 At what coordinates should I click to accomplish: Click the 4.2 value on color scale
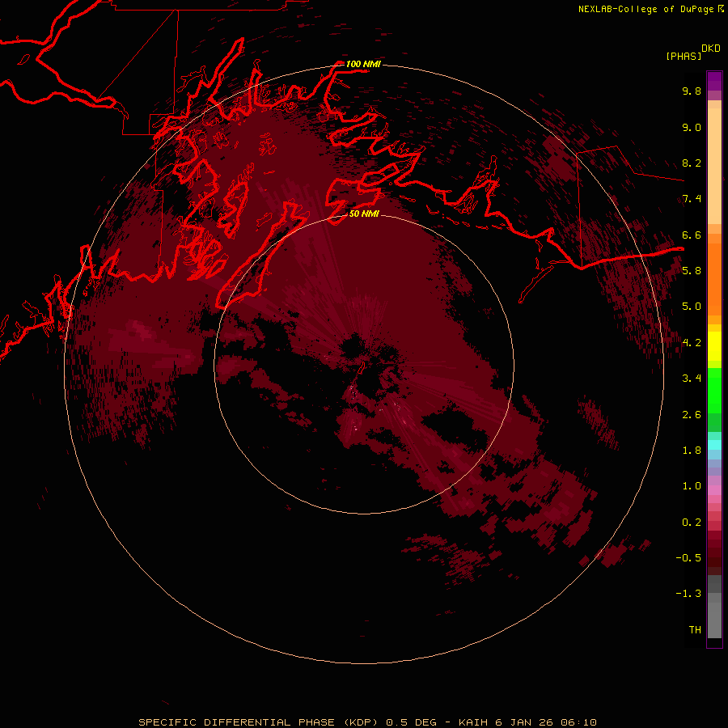692,343
